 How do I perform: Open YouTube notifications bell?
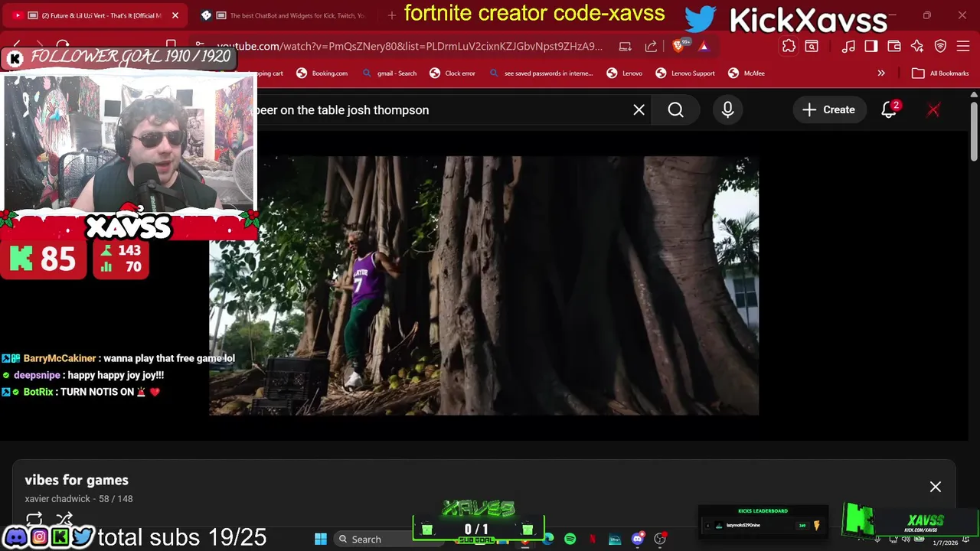click(889, 110)
